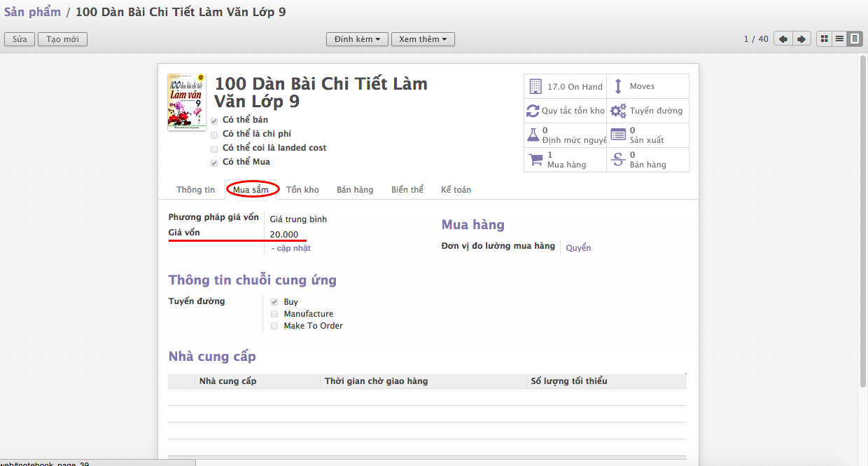Toggle the Make To Order checkbox
The height and width of the screenshot is (466, 868).
click(274, 326)
